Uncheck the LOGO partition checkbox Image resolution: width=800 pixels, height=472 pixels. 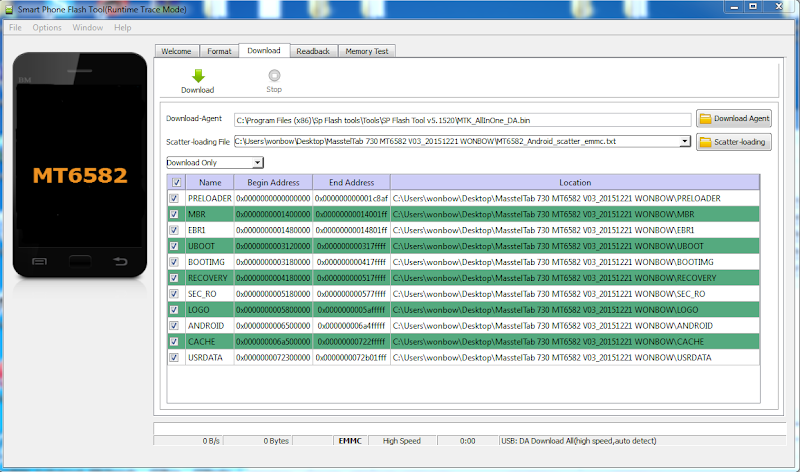174,310
